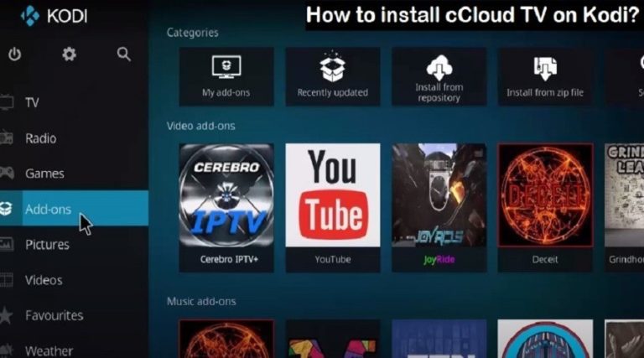Screen dimensions: 644x358
Task: Select Favourites in the main menu
Action: [x=55, y=316]
